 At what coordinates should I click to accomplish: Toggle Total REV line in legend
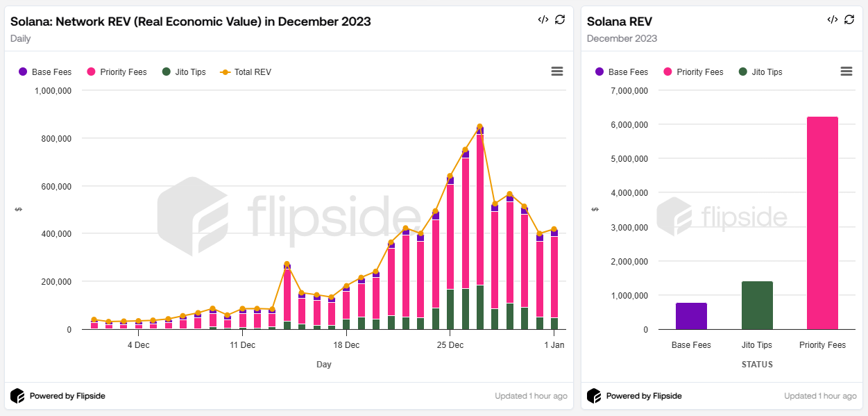[x=246, y=72]
